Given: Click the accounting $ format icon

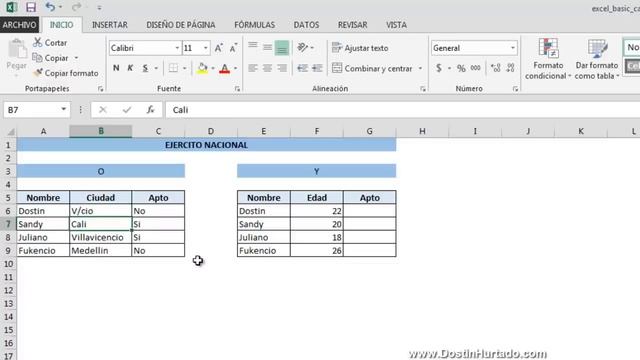Looking at the screenshot, I should click(x=439, y=68).
